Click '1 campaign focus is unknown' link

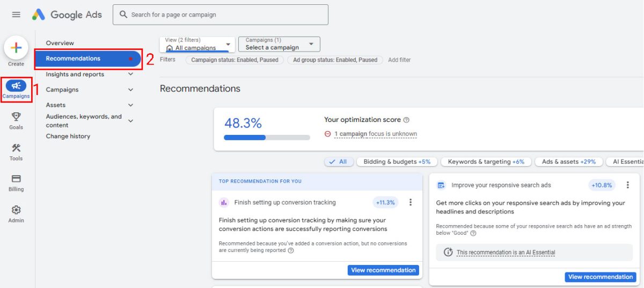[376, 134]
